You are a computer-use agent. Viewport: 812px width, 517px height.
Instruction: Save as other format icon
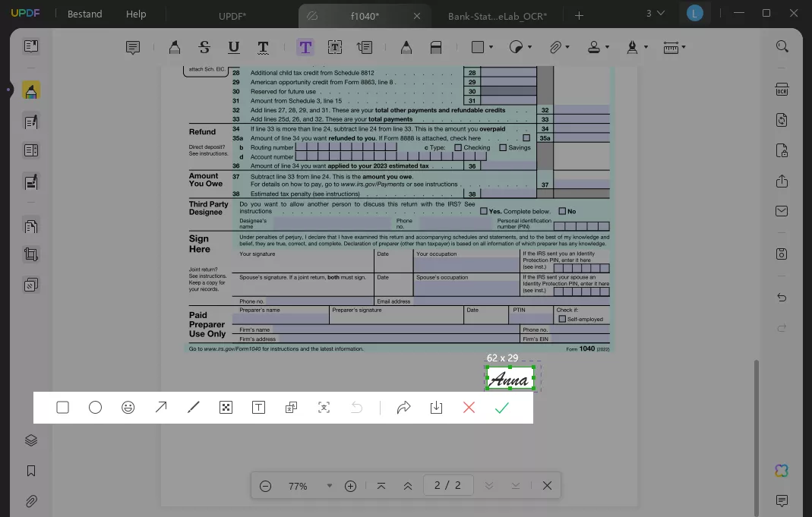click(x=782, y=254)
